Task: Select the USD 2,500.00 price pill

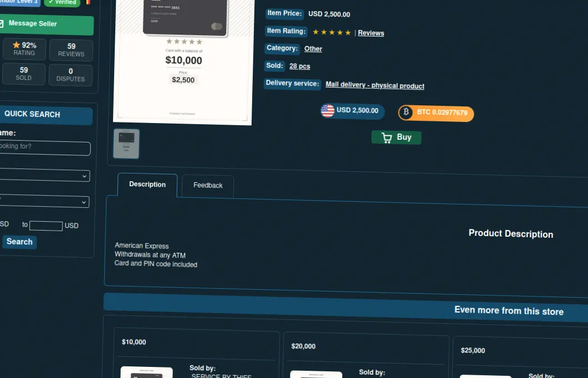Action: pyautogui.click(x=352, y=111)
